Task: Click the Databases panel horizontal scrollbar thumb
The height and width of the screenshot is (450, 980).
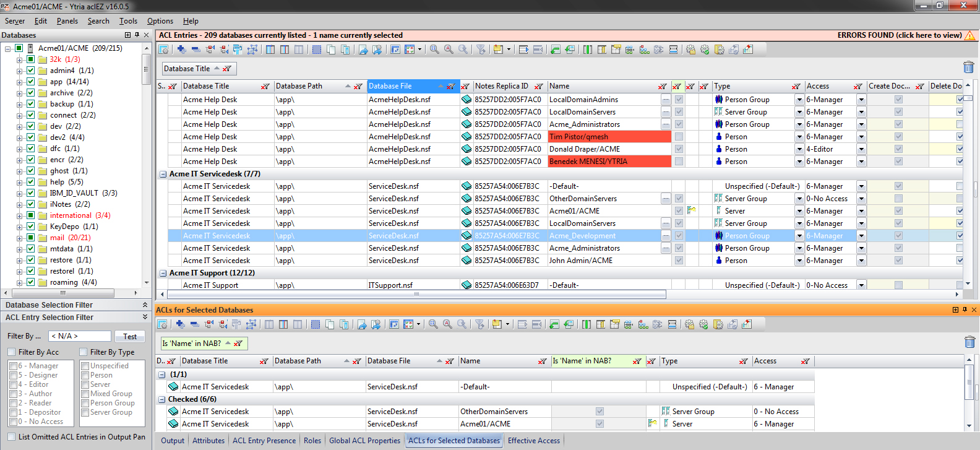Action: coord(62,293)
